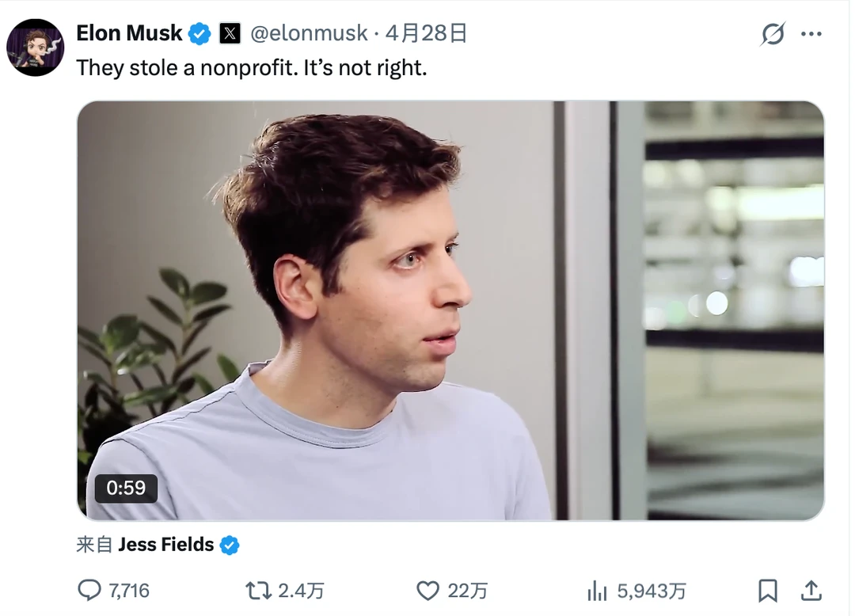Open the @elonmusk handle link

coord(309,34)
